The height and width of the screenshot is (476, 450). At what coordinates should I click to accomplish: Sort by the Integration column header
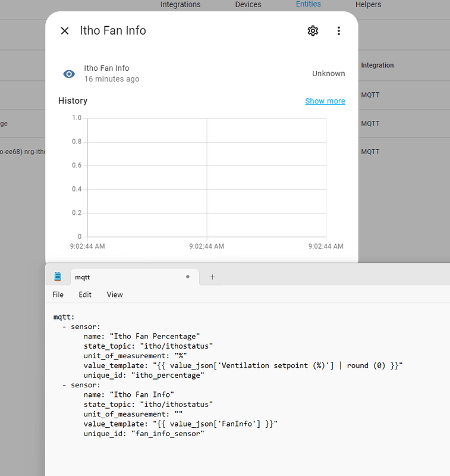click(377, 65)
